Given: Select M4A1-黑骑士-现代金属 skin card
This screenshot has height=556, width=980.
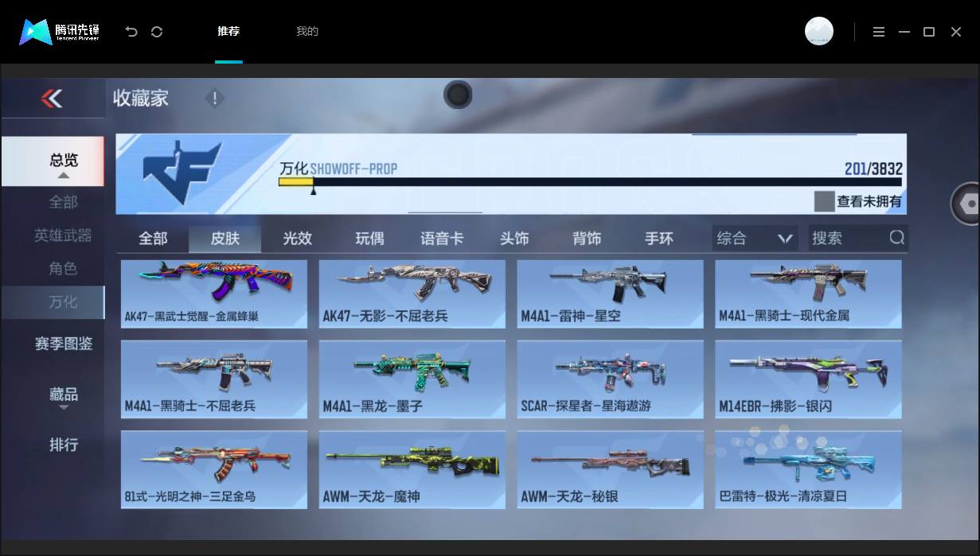Looking at the screenshot, I should (808, 294).
